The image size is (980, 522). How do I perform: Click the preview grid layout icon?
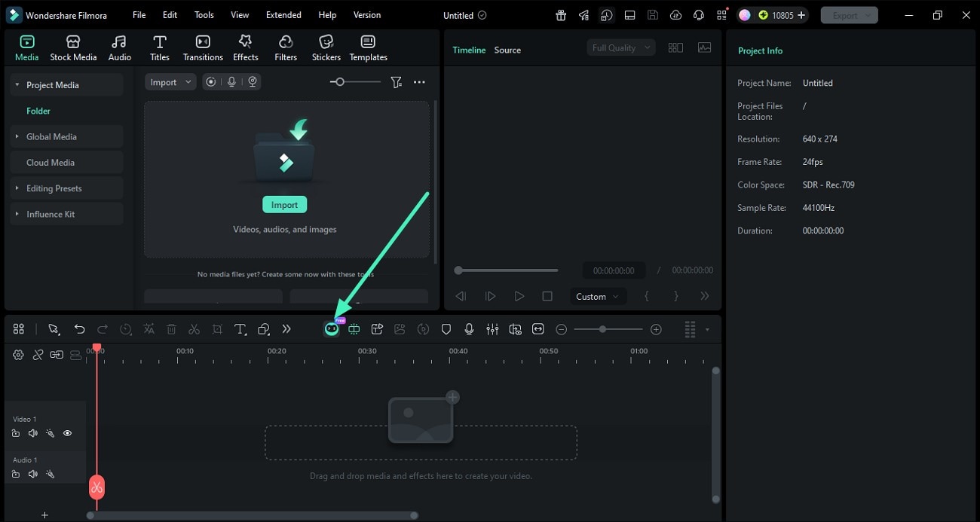675,47
